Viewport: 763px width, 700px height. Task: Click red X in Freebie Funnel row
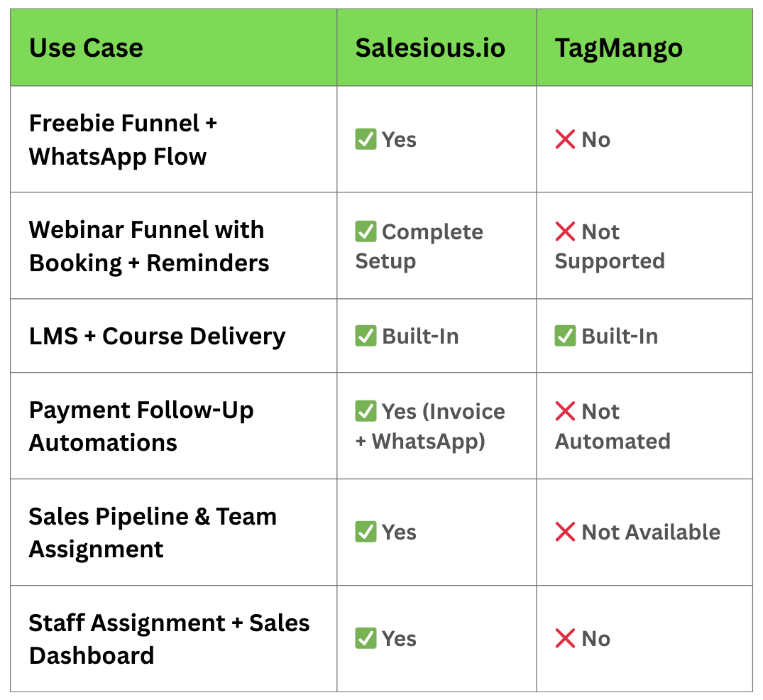coord(565,139)
